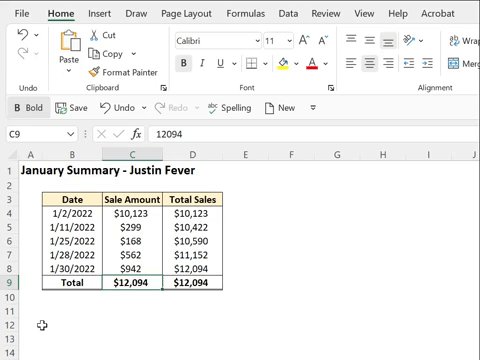480x360 pixels.
Task: Open Customize Quick Access Toolbar menu
Action: click(313, 108)
